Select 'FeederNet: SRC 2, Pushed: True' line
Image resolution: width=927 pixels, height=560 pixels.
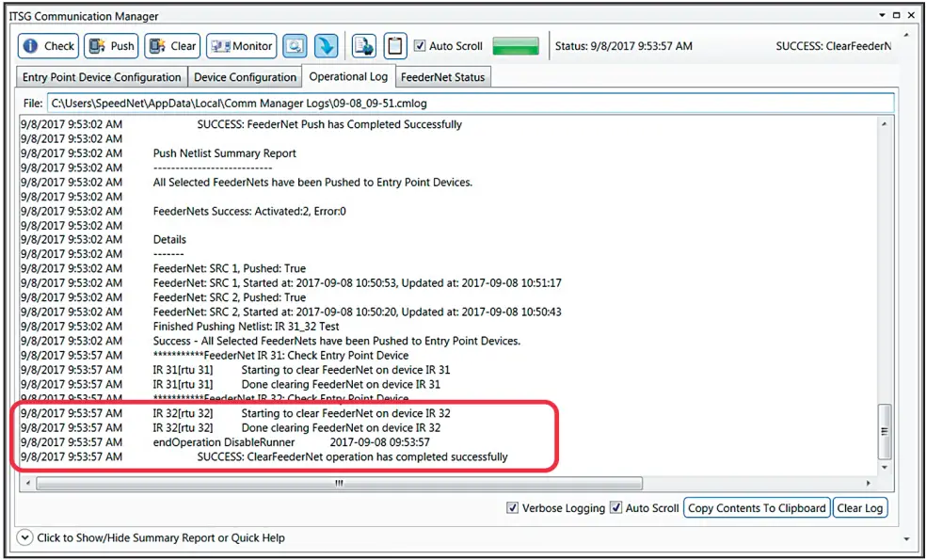[230, 297]
